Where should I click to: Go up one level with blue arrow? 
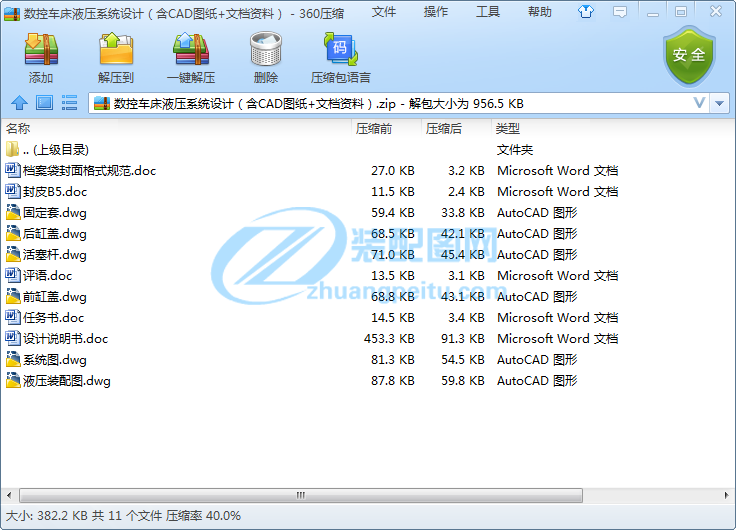19,103
